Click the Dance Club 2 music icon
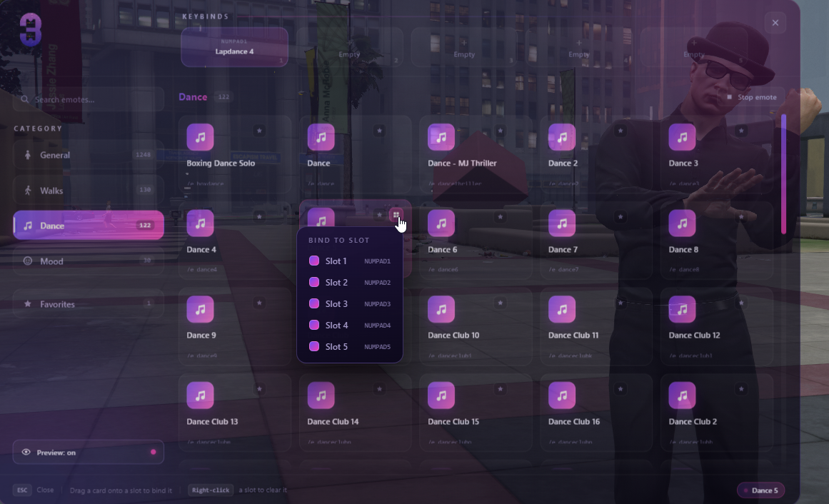Image resolution: width=829 pixels, height=504 pixels. point(682,395)
